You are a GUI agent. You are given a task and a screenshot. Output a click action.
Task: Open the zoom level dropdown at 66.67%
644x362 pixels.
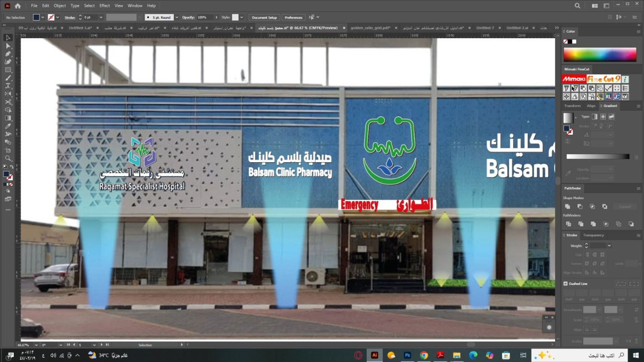coord(36,345)
